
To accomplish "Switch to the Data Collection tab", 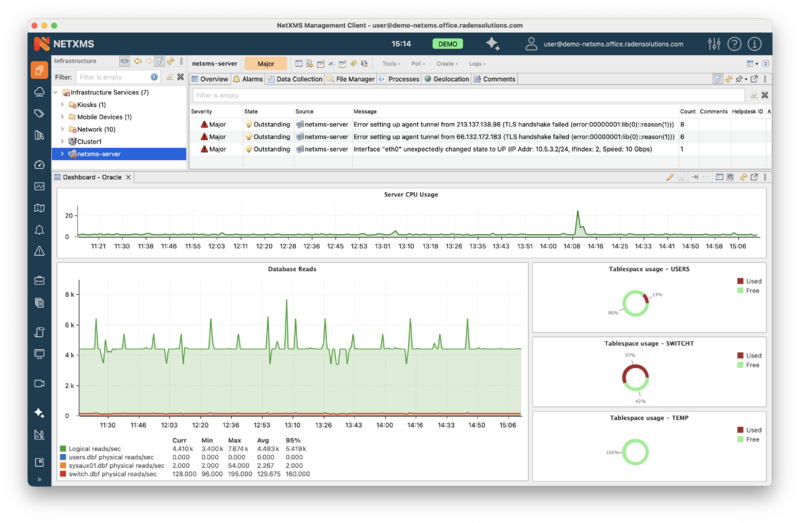I will point(295,79).
